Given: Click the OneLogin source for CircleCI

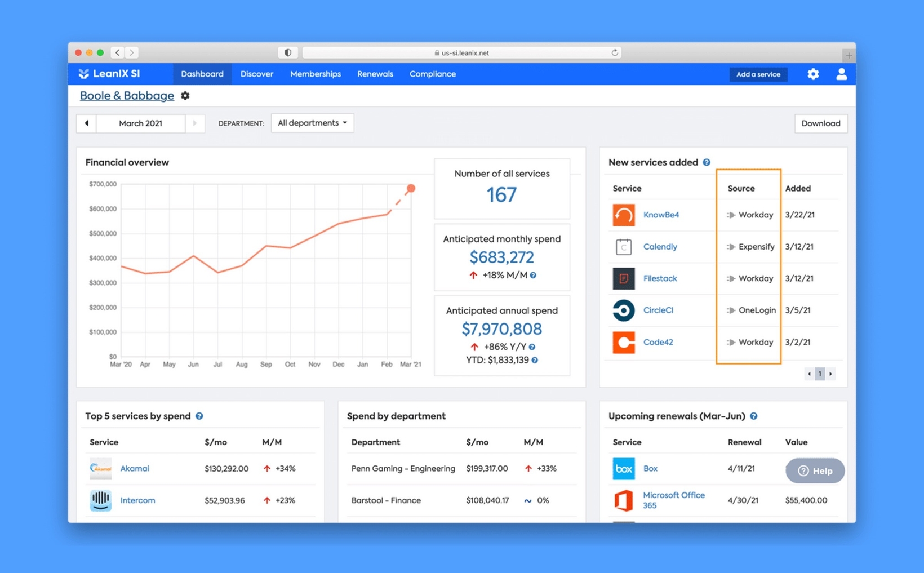Looking at the screenshot, I should [x=757, y=310].
